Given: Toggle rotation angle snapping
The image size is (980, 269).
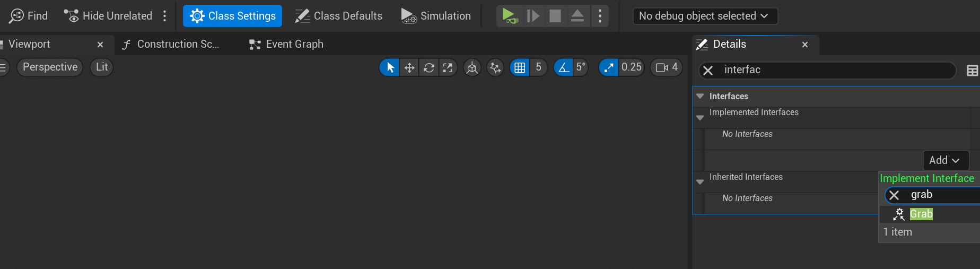Looking at the screenshot, I should coord(563,67).
